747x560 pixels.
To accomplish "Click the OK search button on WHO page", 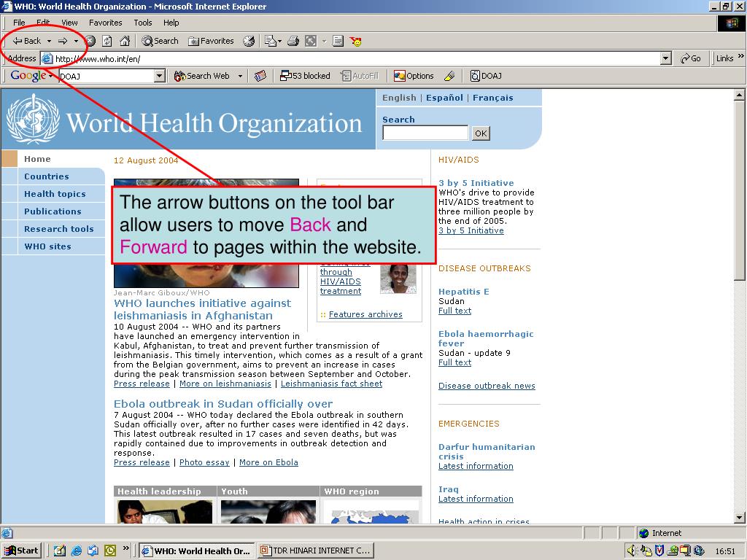I will click(x=481, y=133).
